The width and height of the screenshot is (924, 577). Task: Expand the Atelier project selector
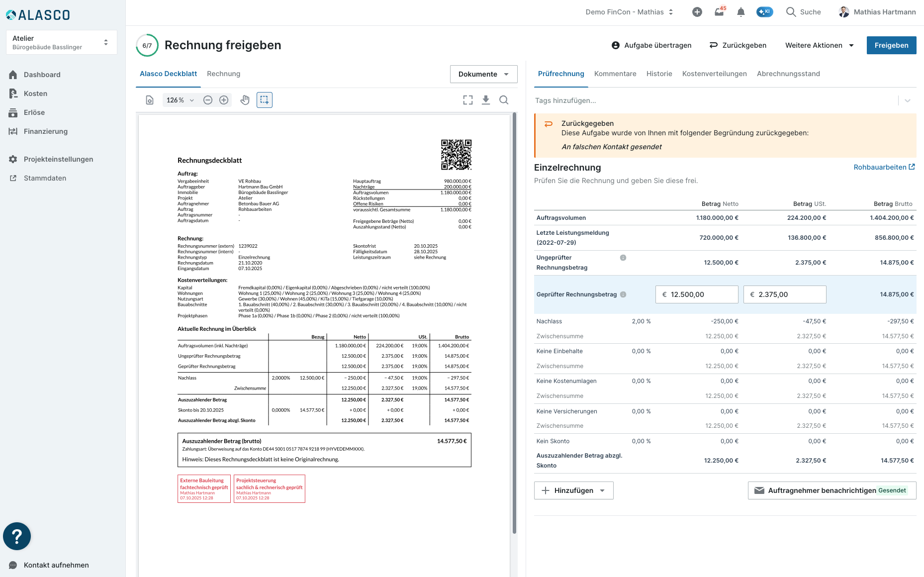pos(62,42)
